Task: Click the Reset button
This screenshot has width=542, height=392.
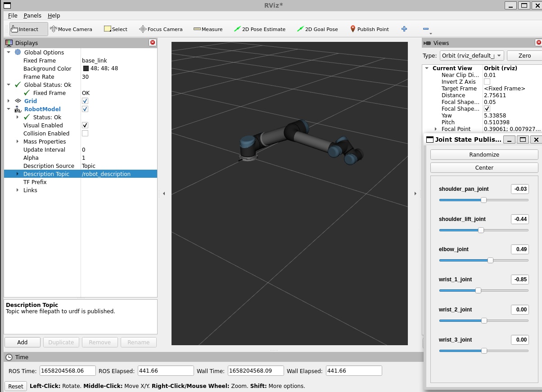Action: (x=16, y=386)
